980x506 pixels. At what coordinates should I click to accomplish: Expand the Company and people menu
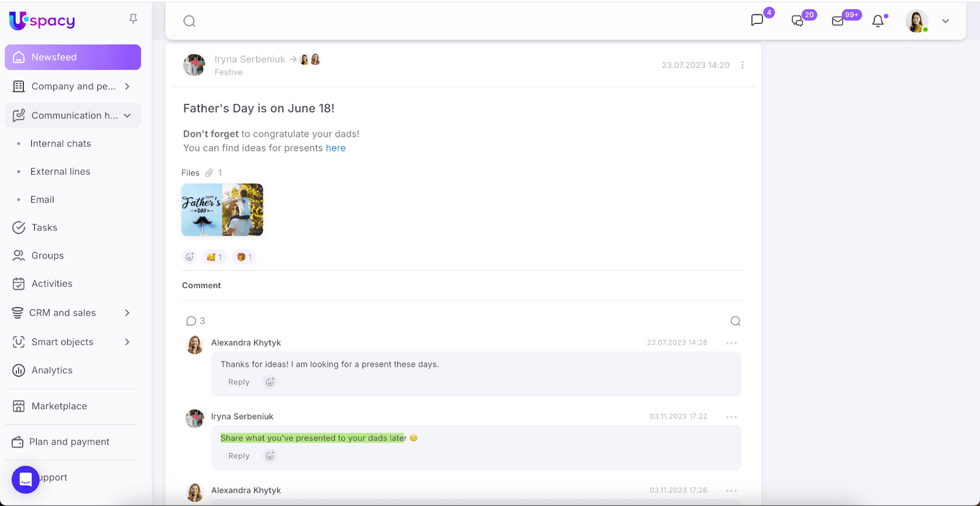[127, 86]
